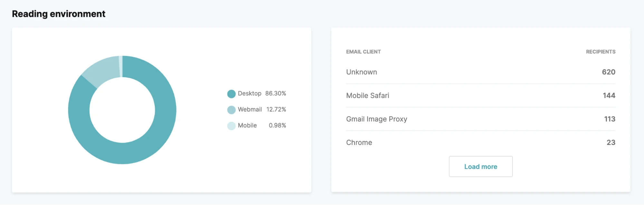Click the Load more button

(x=480, y=167)
